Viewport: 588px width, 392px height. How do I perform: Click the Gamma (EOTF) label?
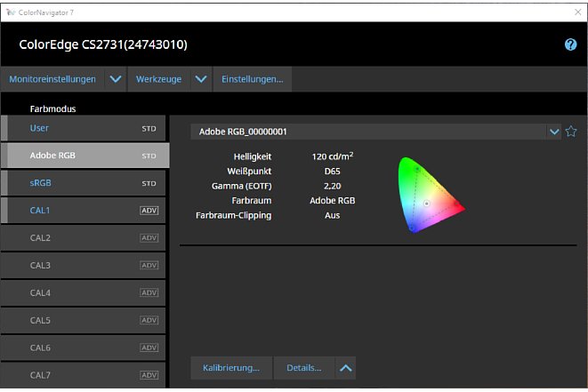pyautogui.click(x=241, y=186)
